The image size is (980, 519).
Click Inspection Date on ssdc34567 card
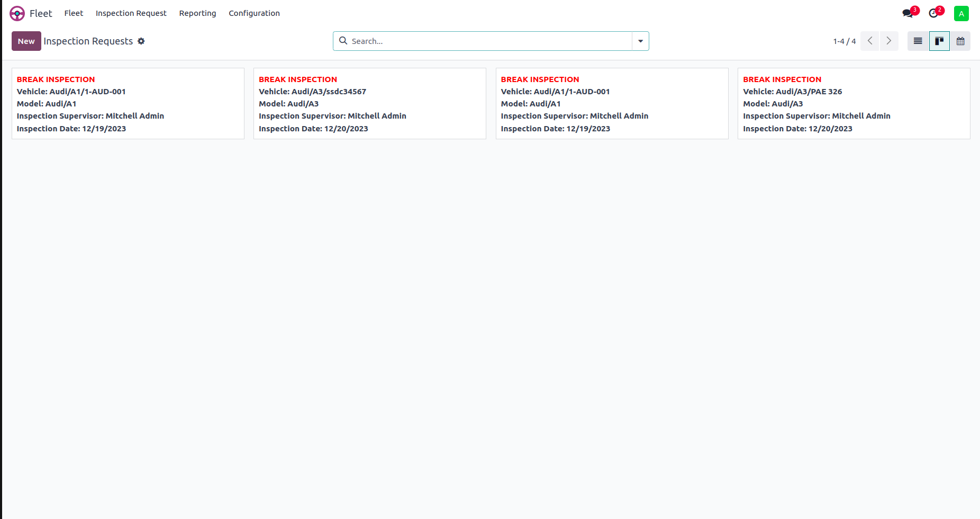pos(313,129)
